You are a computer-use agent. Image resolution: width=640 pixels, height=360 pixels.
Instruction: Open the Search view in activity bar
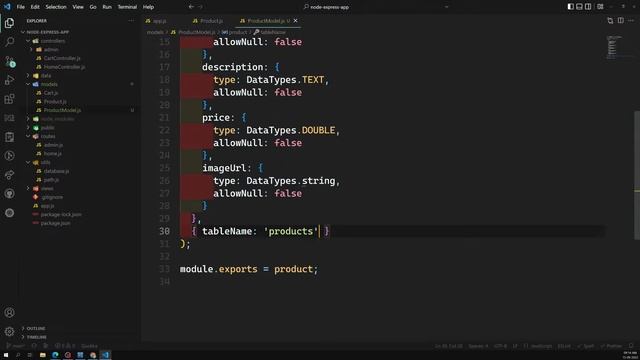9,42
